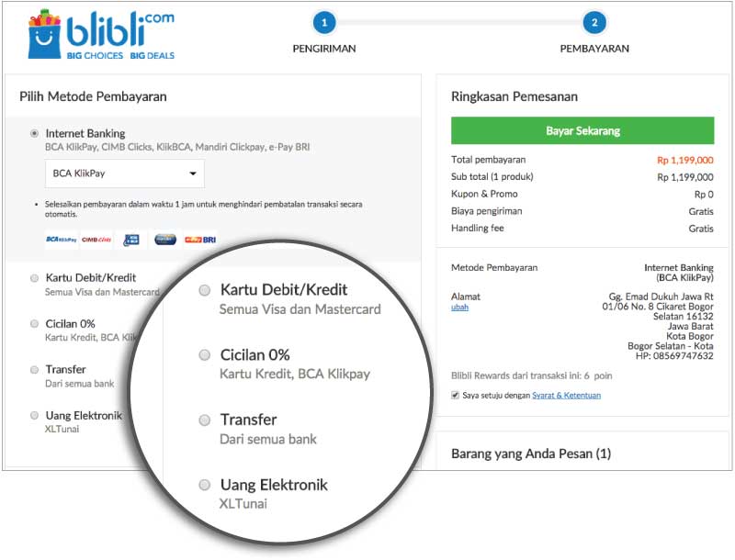Click the green Bayar Sekarang button
This screenshot has width=735, height=560.
(582, 130)
